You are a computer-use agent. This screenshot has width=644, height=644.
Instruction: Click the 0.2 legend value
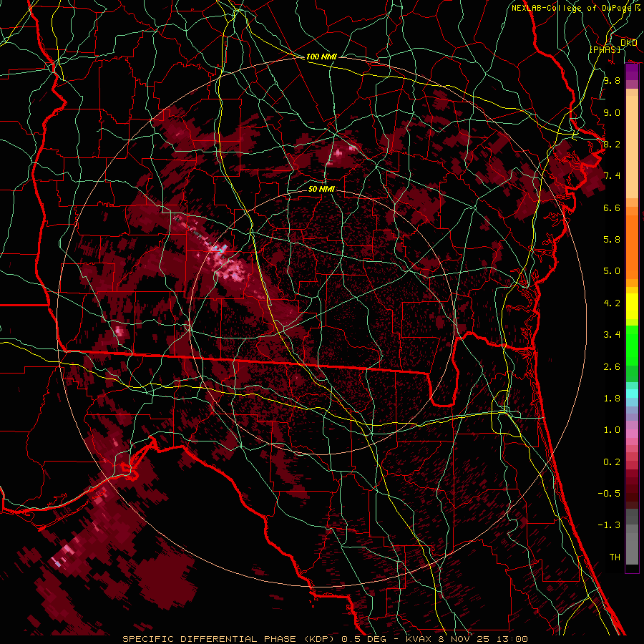612,462
